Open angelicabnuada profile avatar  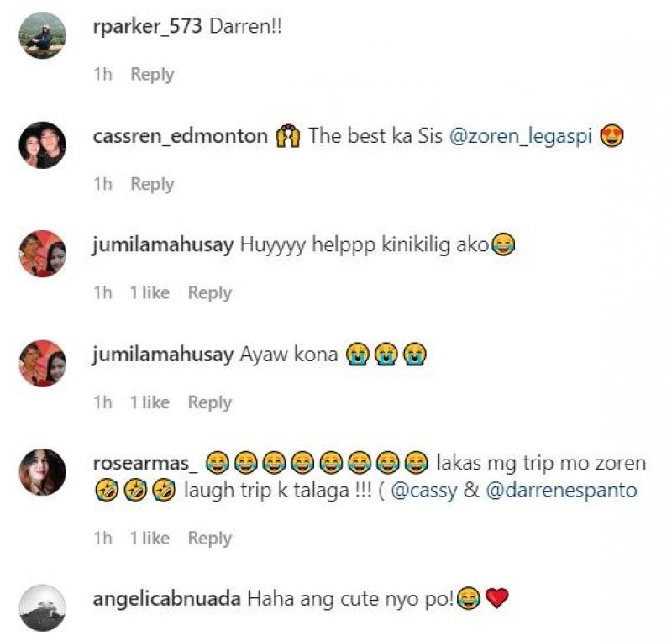point(43,608)
